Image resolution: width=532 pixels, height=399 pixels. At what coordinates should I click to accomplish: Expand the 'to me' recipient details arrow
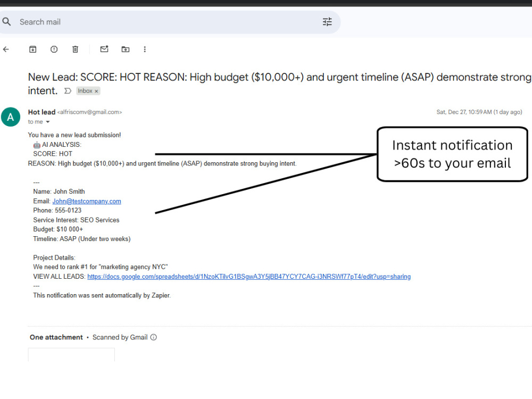point(48,122)
